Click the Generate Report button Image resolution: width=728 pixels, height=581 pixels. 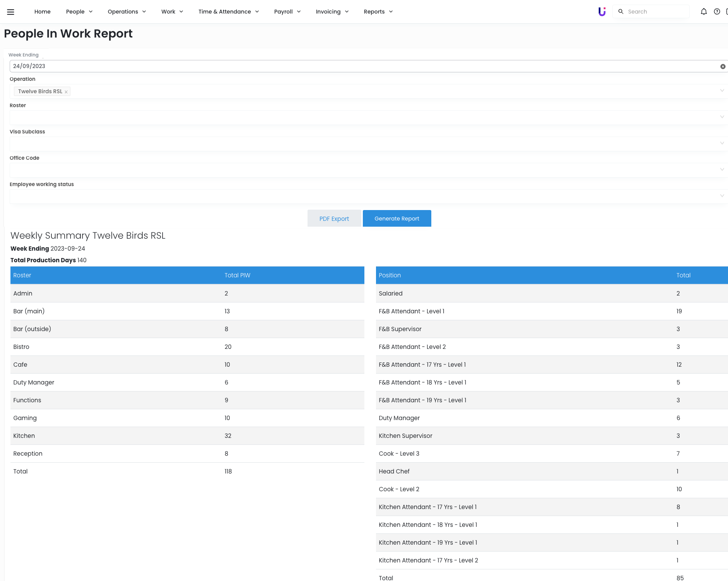coord(396,219)
